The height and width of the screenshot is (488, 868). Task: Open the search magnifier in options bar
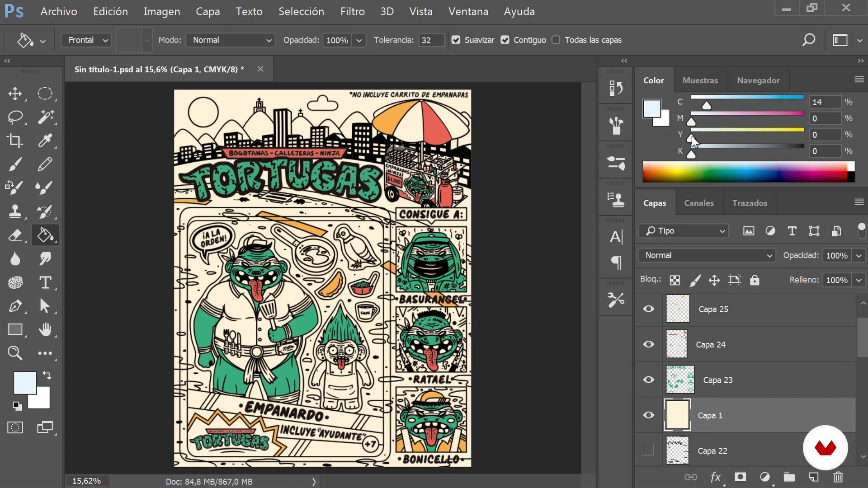(x=808, y=40)
